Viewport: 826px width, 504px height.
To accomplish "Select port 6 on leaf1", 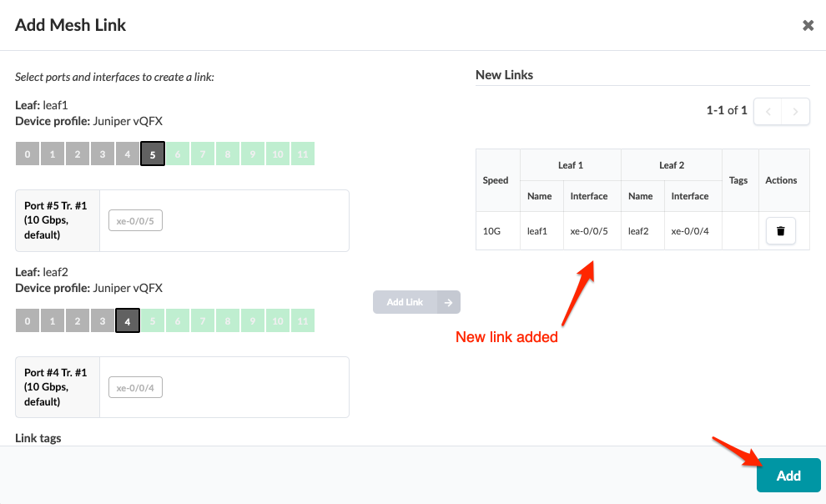I will tap(178, 154).
